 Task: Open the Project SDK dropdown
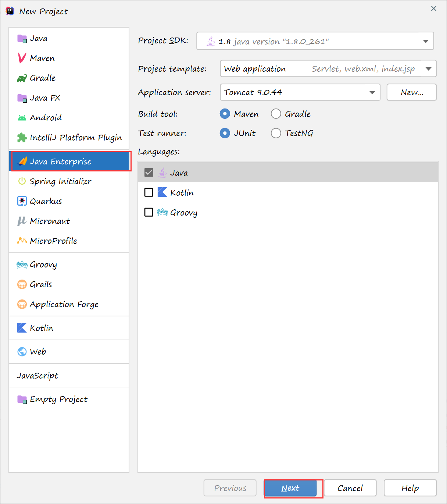315,41
